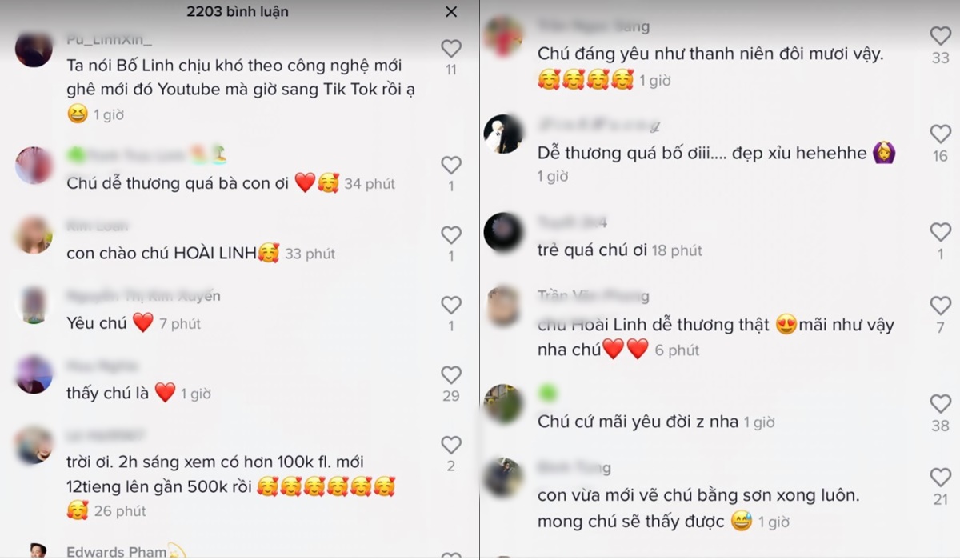This screenshot has height=560, width=960.
Task: Like the "chú Hoài Linh dễ thương thật" comment
Action: point(941,306)
